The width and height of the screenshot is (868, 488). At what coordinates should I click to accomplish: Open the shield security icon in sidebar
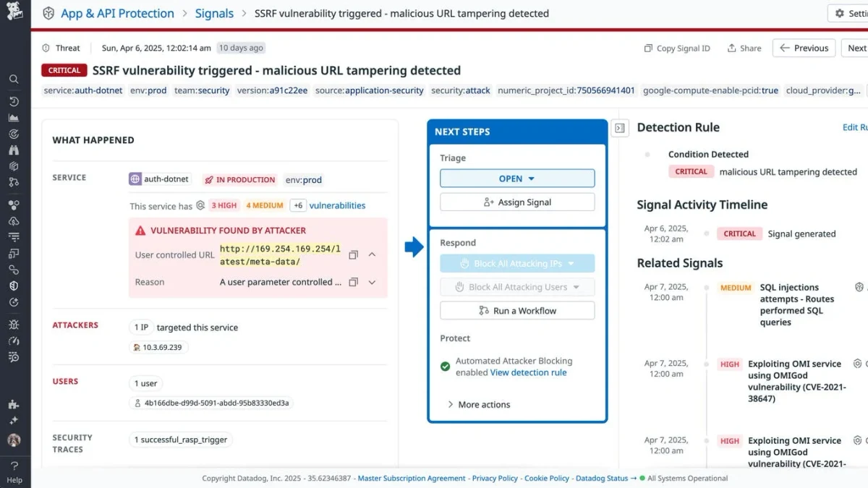[x=14, y=286]
